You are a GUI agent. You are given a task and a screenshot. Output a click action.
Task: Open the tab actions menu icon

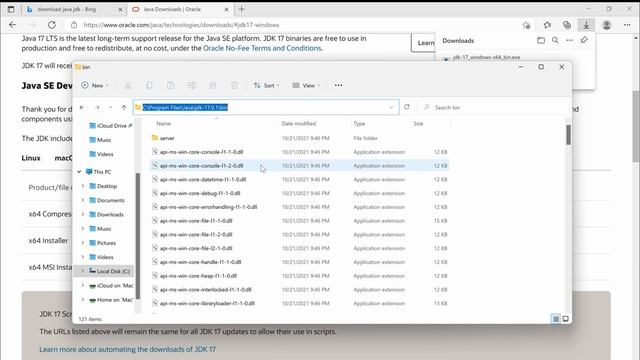tap(11, 9)
